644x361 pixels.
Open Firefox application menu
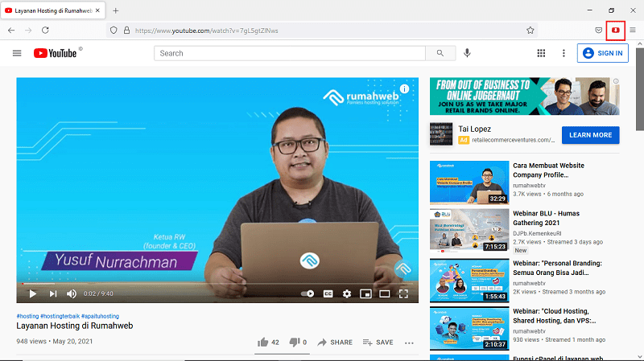(633, 31)
